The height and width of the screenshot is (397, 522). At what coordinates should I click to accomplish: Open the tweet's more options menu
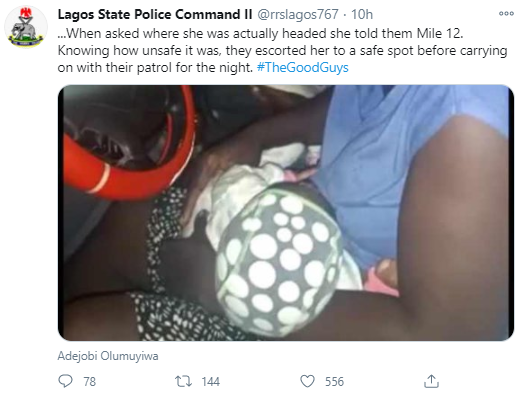506,14
